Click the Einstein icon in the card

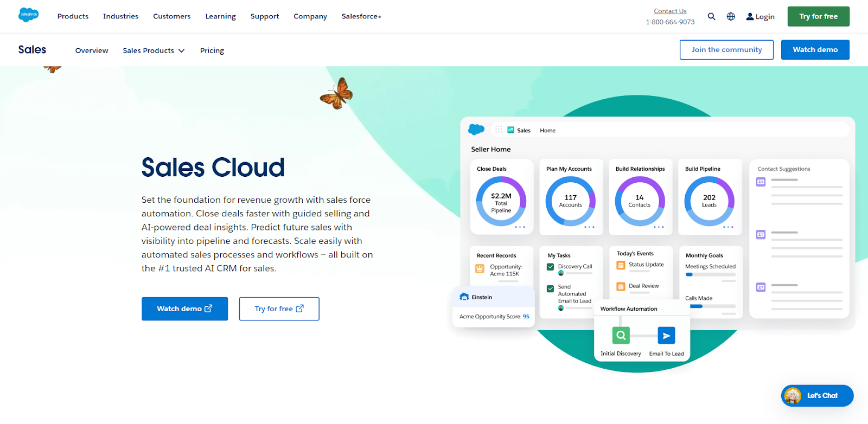click(x=464, y=297)
